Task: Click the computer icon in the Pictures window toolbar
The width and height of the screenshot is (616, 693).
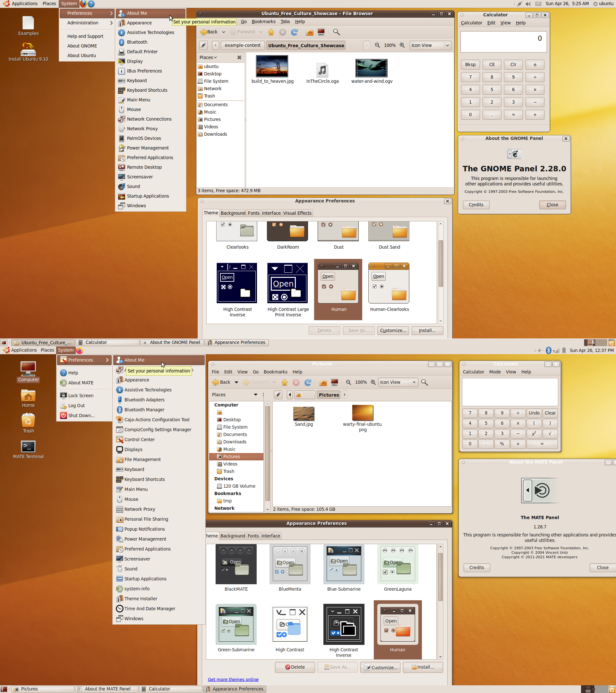Action: coord(335,382)
